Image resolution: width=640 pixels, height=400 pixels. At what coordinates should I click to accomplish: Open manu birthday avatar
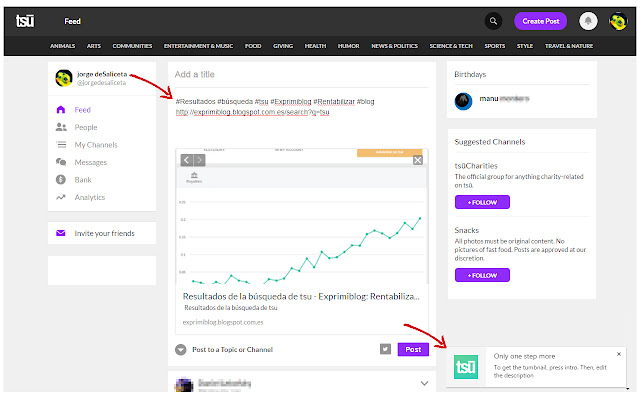click(x=463, y=101)
